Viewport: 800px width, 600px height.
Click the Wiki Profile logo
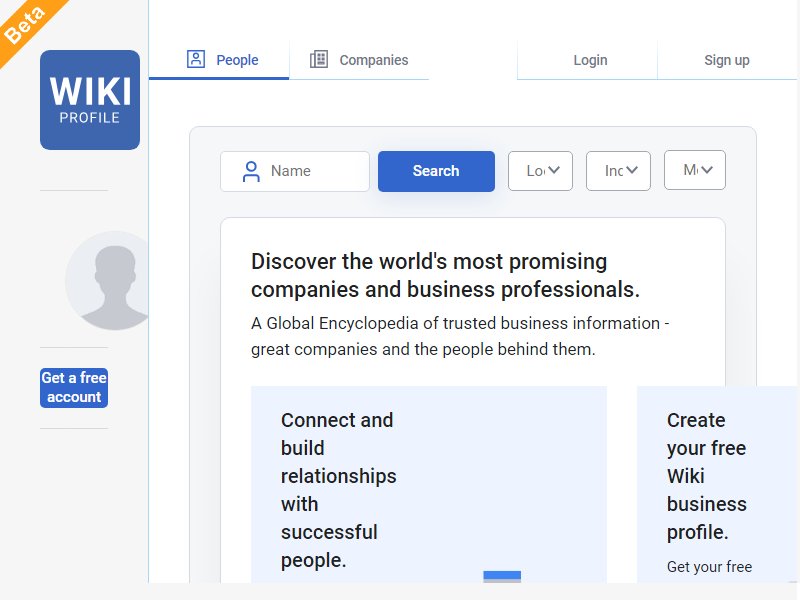point(90,100)
